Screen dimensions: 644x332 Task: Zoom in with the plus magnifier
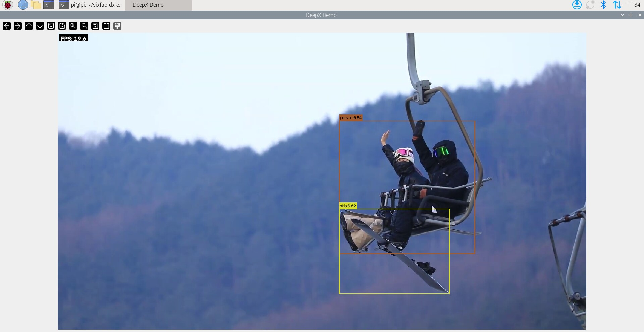[73, 26]
